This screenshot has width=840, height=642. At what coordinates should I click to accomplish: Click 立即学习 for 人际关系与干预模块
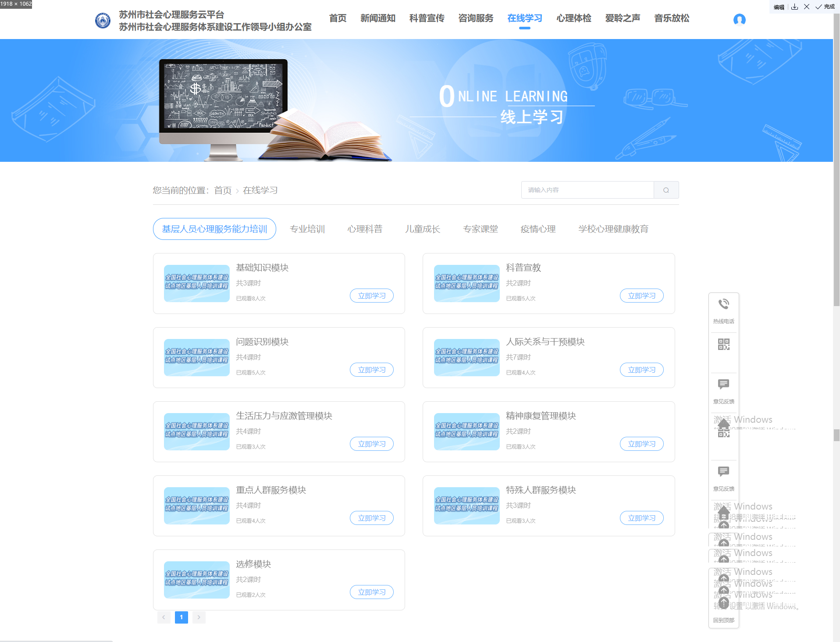pos(641,370)
